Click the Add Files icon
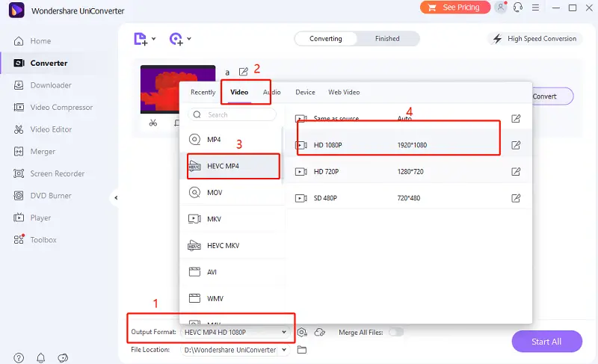The image size is (598, 364). tap(141, 39)
